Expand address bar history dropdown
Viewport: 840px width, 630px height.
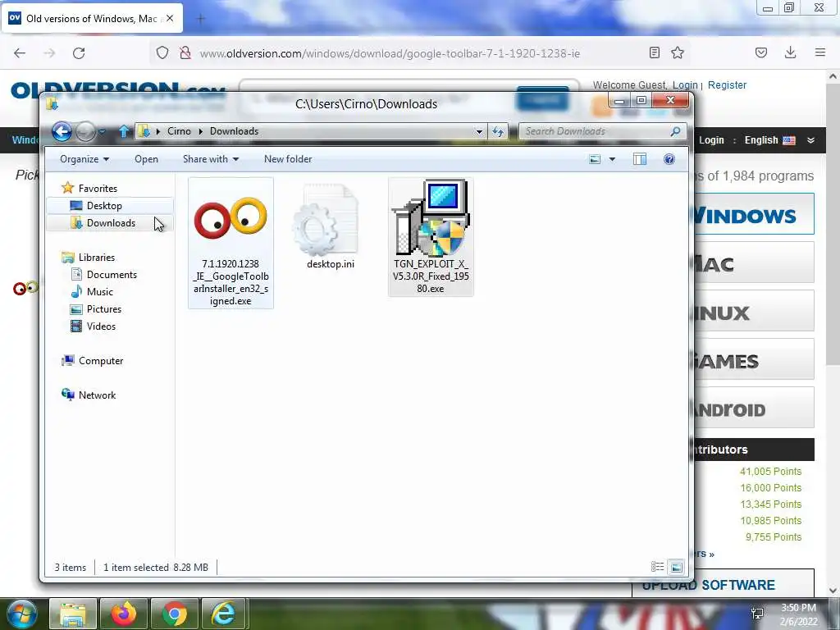(479, 131)
